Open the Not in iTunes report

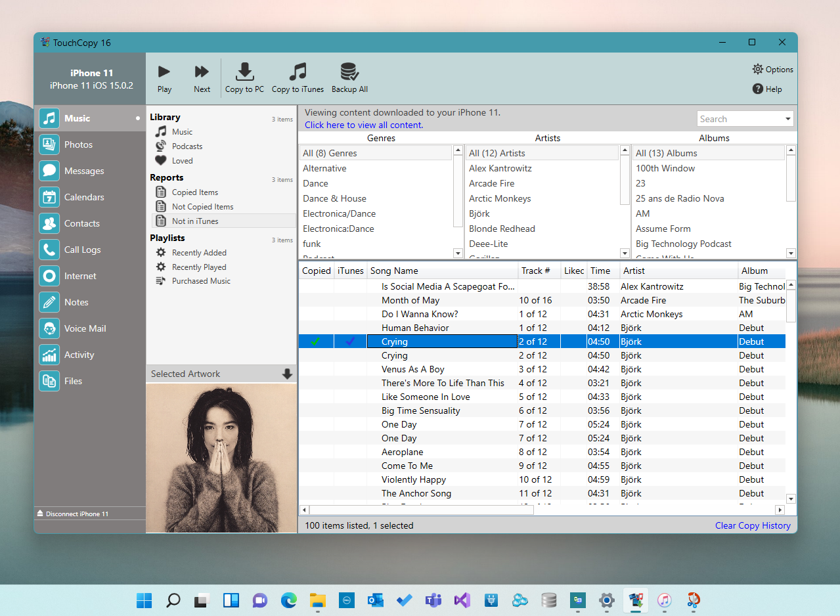(223, 221)
